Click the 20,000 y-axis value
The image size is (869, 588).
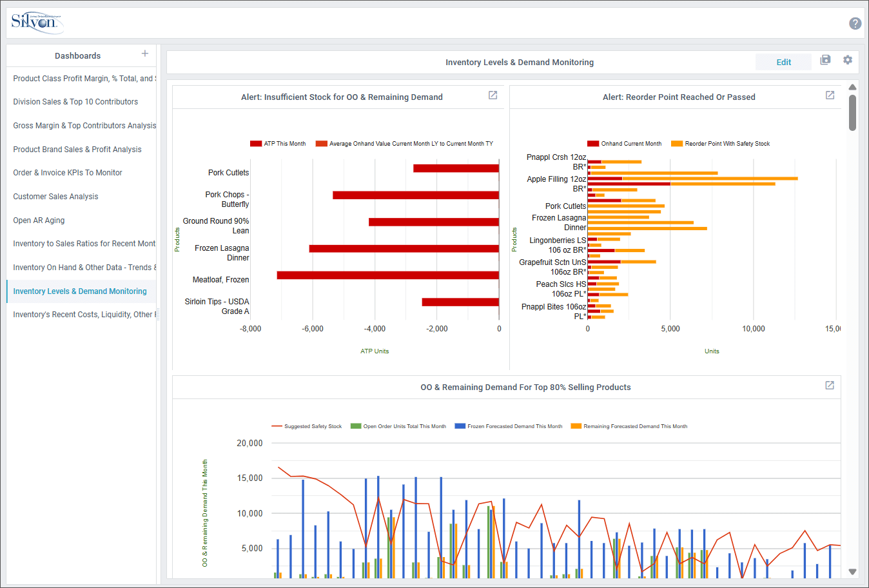click(250, 443)
